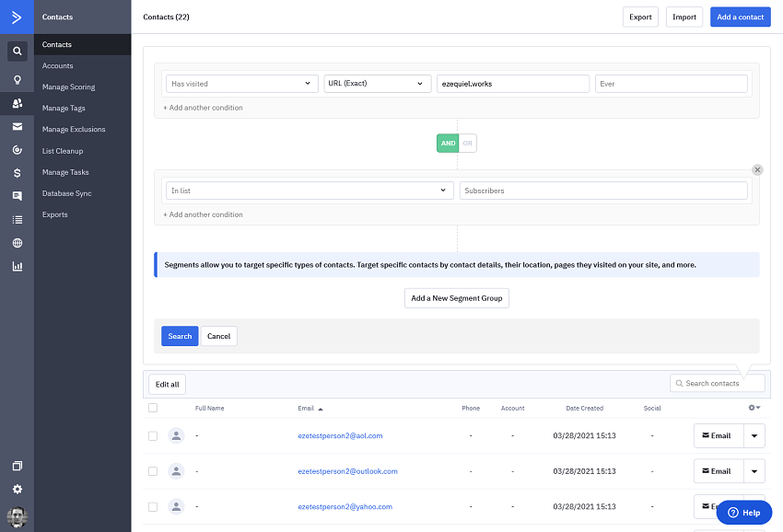This screenshot has width=783, height=532.
Task: Open the ezetestperson2@outlook.com contact link
Action: (347, 471)
